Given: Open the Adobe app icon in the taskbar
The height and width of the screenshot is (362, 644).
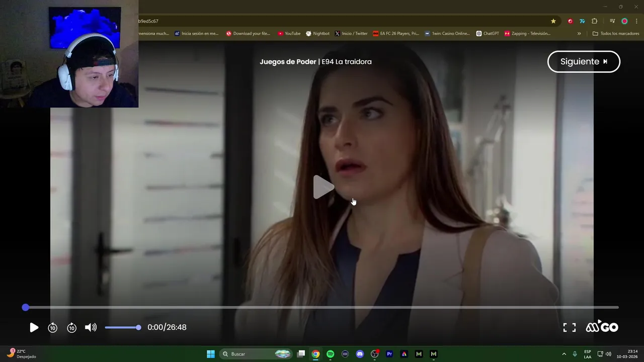Looking at the screenshot, I should (404, 354).
